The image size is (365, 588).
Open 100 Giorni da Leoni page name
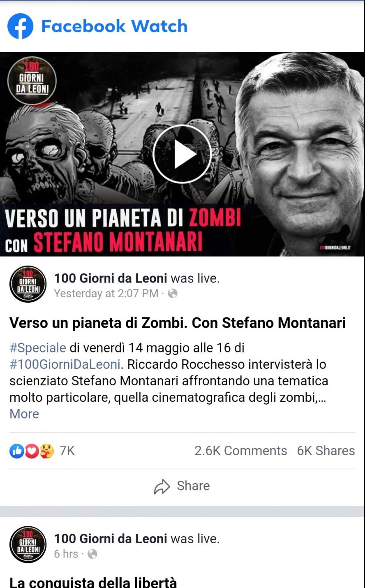click(x=111, y=278)
